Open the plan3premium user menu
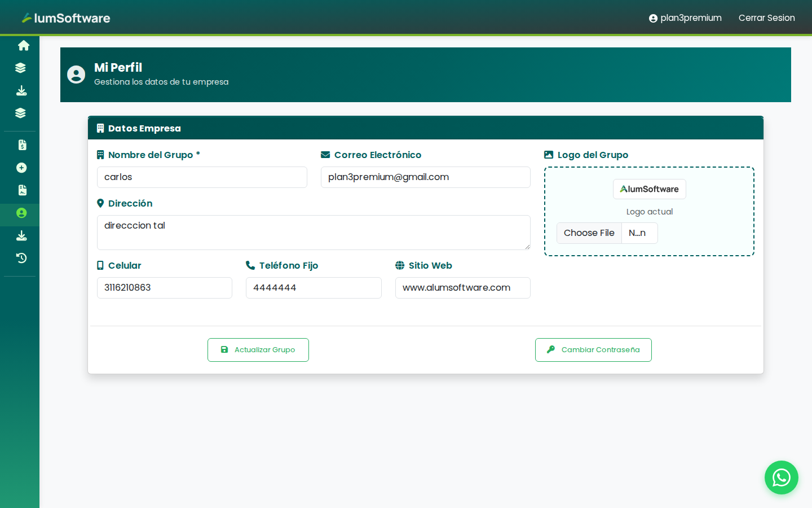Screen dimensions: 812x508 tap(685, 18)
